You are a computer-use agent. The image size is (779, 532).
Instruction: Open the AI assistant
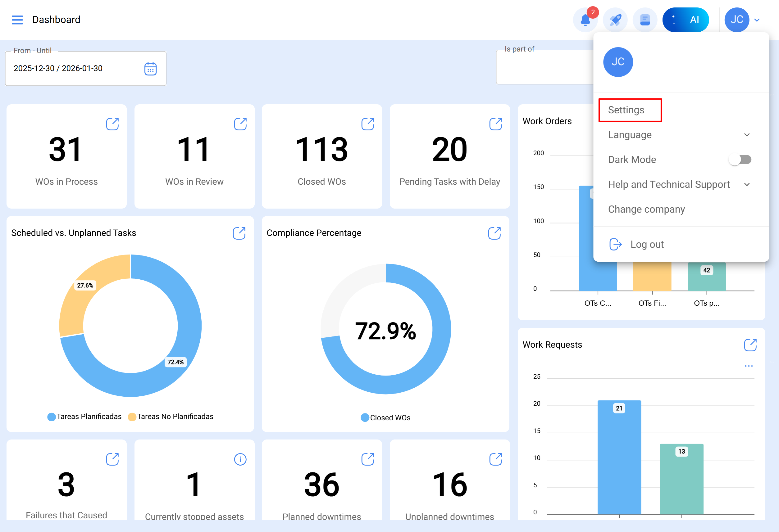click(686, 20)
